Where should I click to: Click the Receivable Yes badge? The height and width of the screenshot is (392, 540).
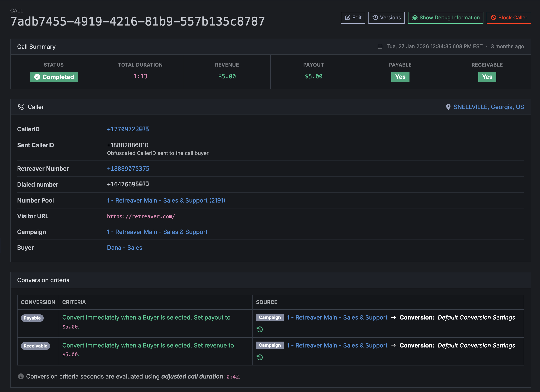487,77
